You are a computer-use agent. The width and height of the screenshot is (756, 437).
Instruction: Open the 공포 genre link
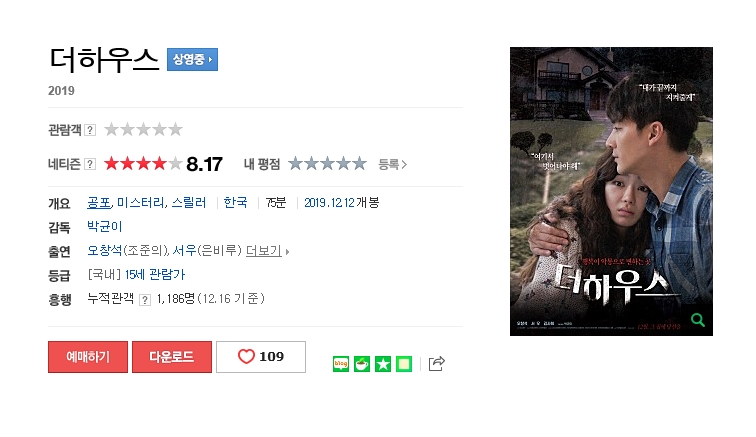point(99,203)
